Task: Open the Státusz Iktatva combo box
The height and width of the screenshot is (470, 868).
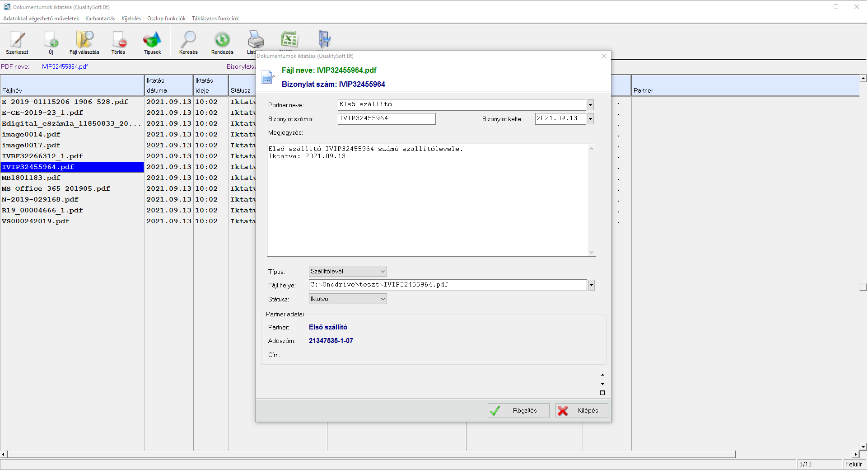Action: tap(348, 299)
